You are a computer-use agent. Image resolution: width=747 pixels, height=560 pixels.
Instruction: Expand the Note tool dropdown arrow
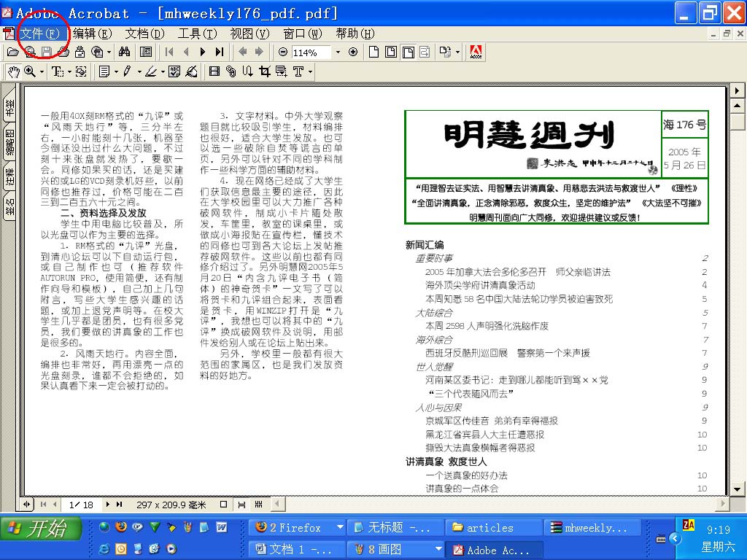pos(115,71)
